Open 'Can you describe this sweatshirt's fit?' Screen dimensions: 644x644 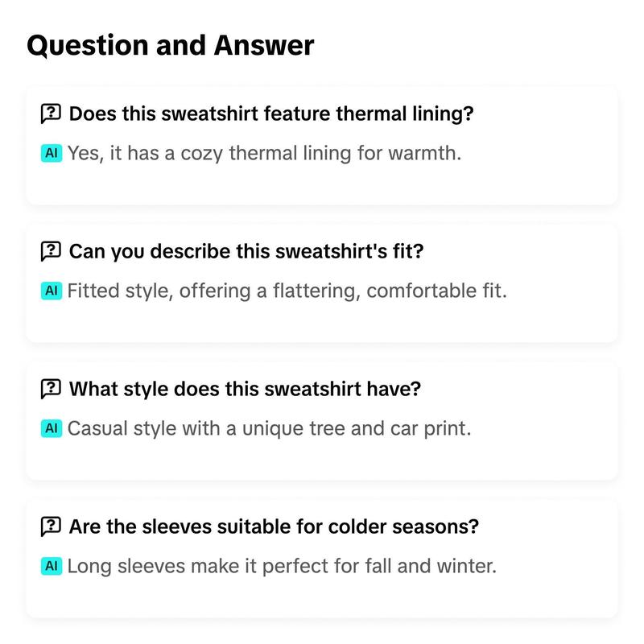[x=246, y=251]
